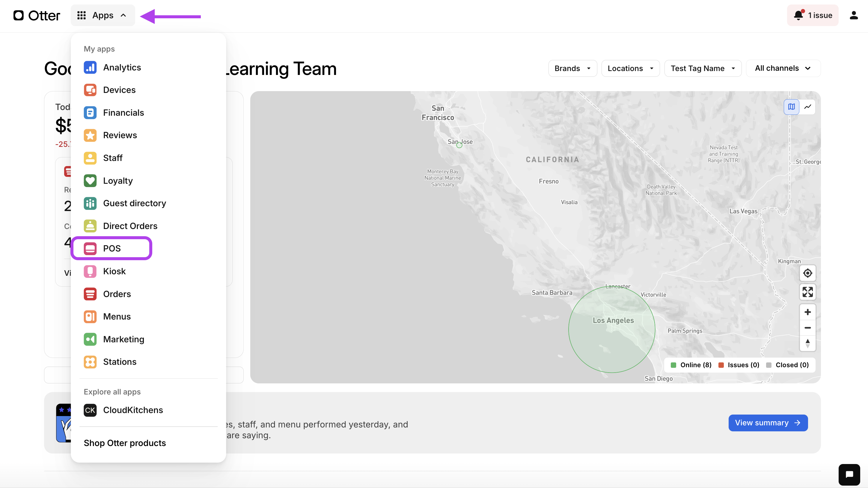
Task: Choose Marketing menu entry
Action: (x=148, y=339)
